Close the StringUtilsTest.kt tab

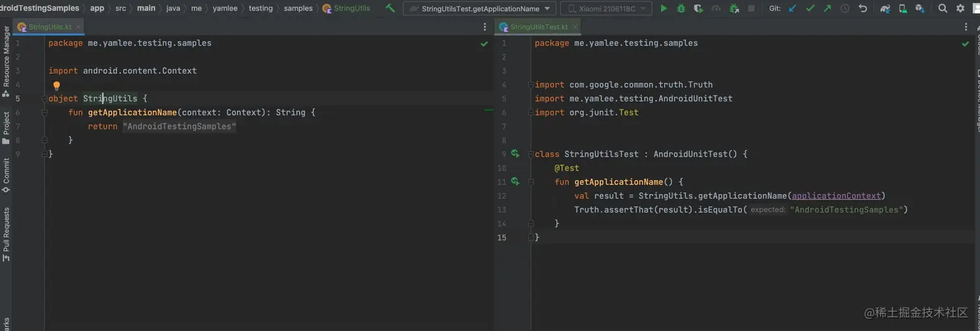pyautogui.click(x=575, y=27)
